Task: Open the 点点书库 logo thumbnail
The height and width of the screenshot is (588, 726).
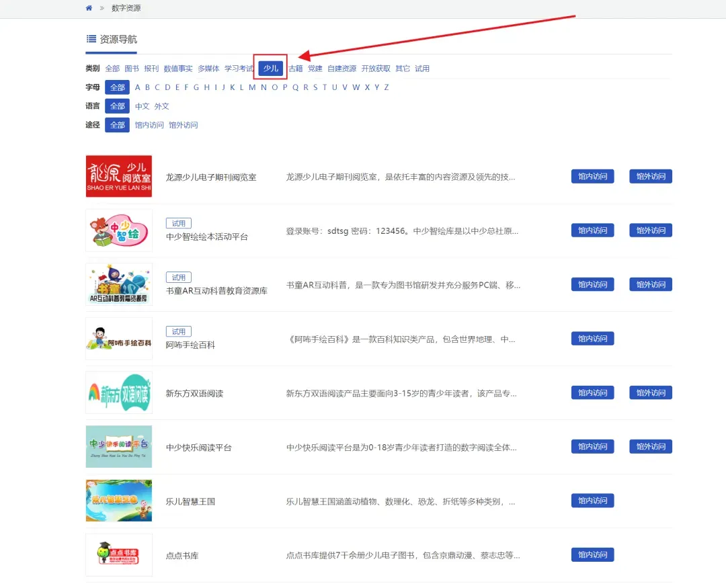Action: click(119, 554)
